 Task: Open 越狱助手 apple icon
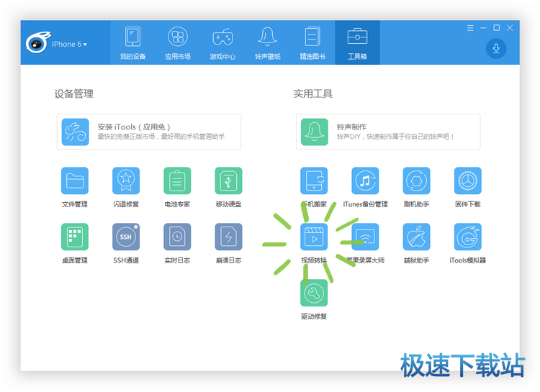tap(417, 237)
